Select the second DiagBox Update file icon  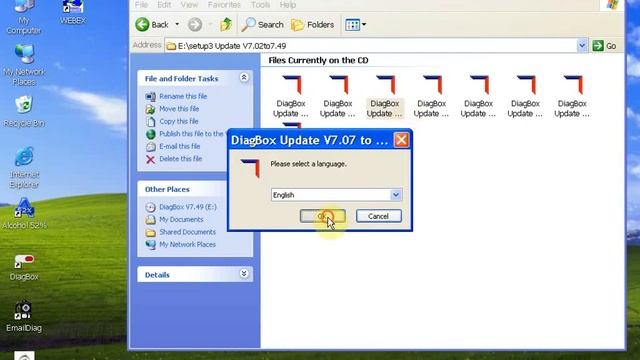click(338, 96)
